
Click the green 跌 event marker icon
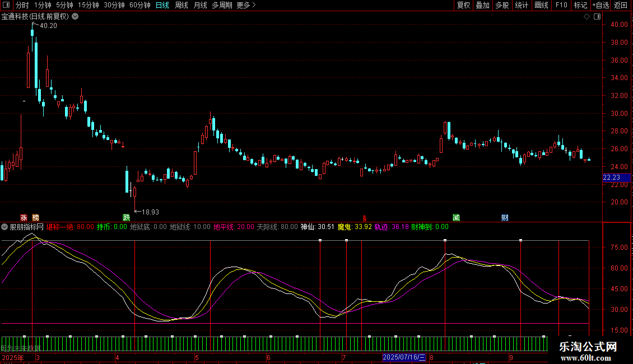coord(127,217)
